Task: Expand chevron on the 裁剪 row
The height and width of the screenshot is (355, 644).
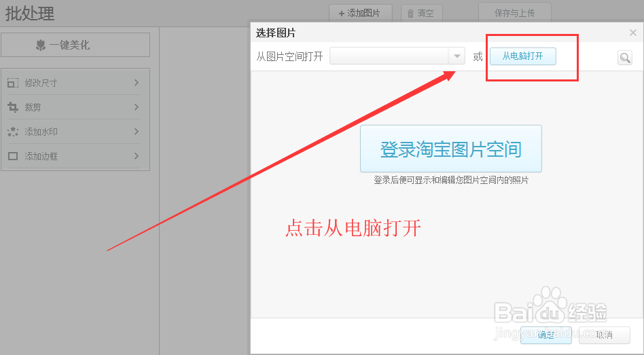Action: pos(137,107)
